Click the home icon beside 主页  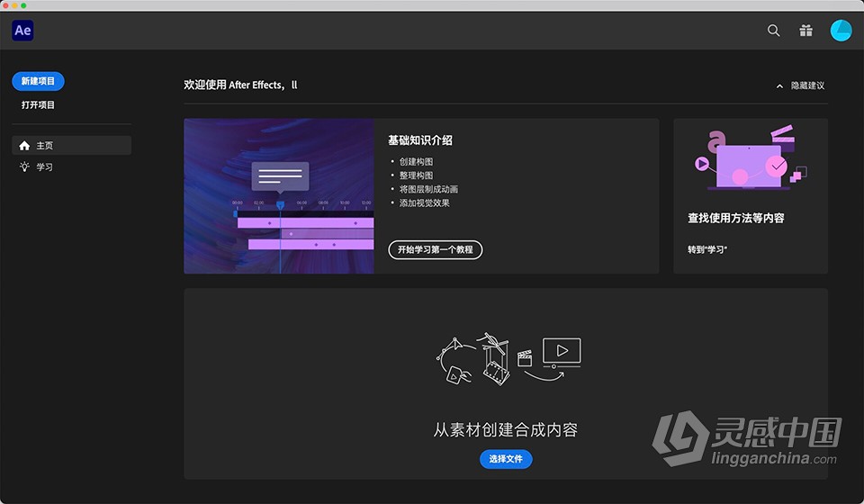click(24, 146)
